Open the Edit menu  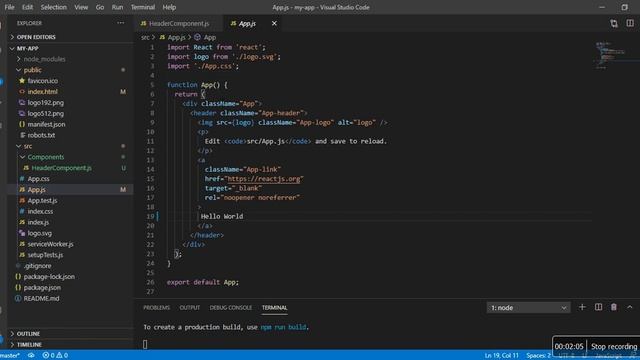click(27, 7)
